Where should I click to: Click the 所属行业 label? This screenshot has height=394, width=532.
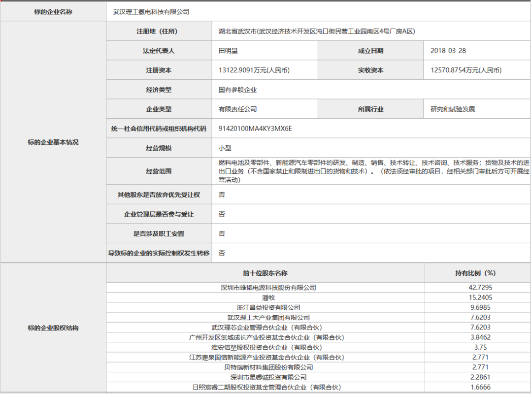[x=370, y=109]
